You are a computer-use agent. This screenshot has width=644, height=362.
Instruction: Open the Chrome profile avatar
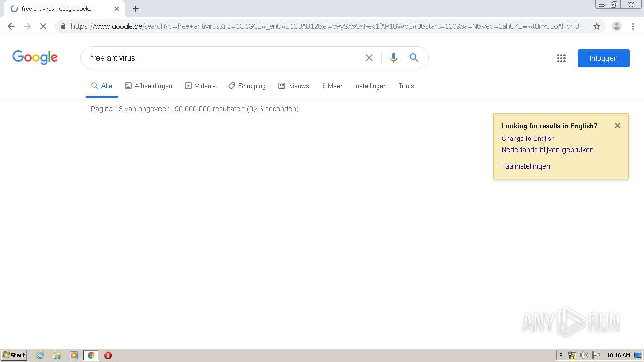pos(616,26)
